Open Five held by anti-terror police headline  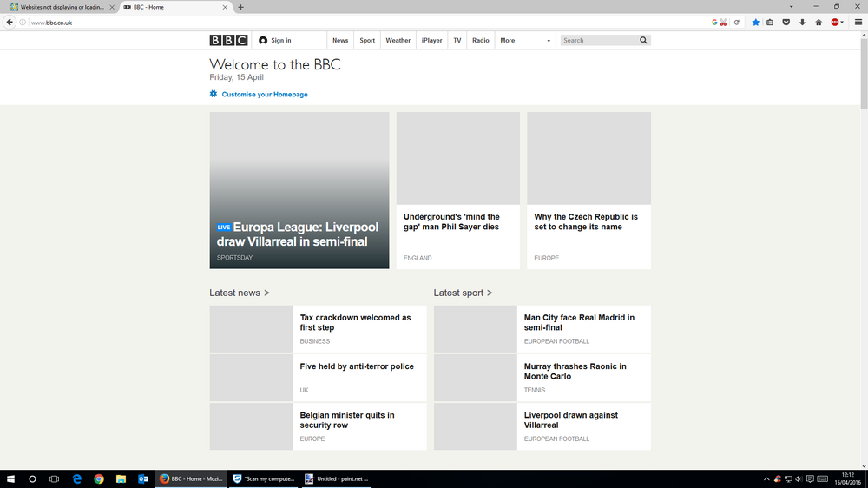tap(357, 366)
